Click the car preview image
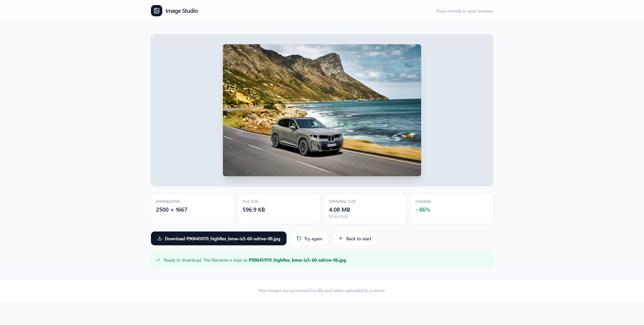644x325 pixels. click(x=322, y=110)
